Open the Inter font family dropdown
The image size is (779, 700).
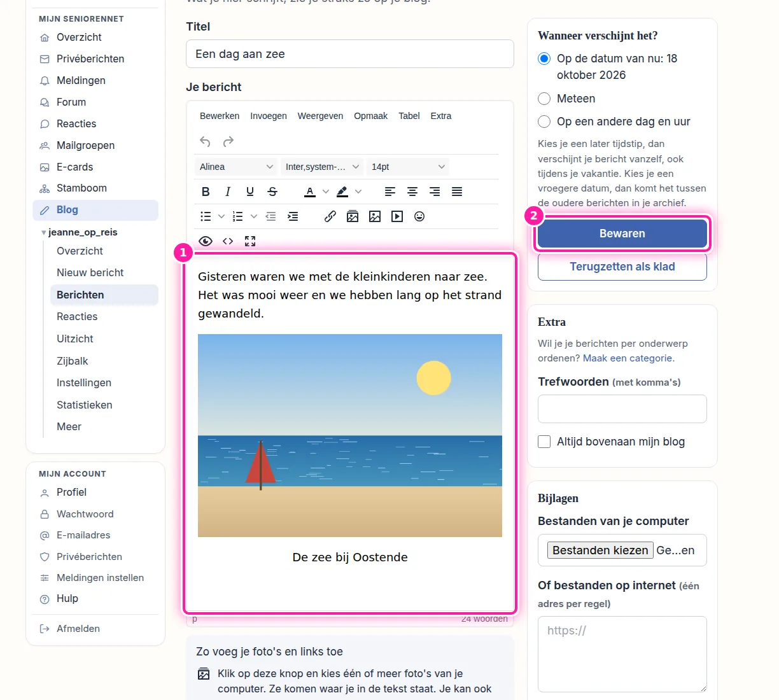tap(322, 167)
